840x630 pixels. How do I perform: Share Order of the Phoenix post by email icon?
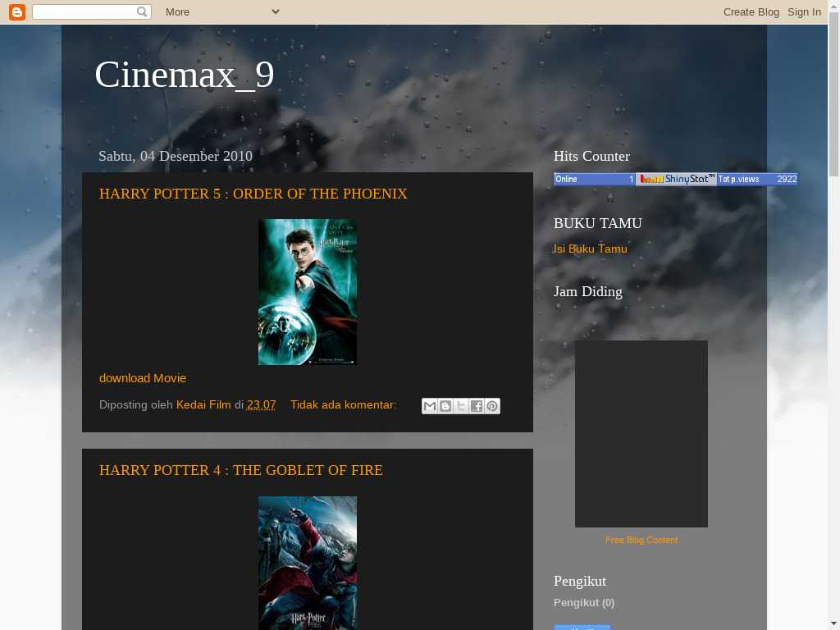point(430,406)
